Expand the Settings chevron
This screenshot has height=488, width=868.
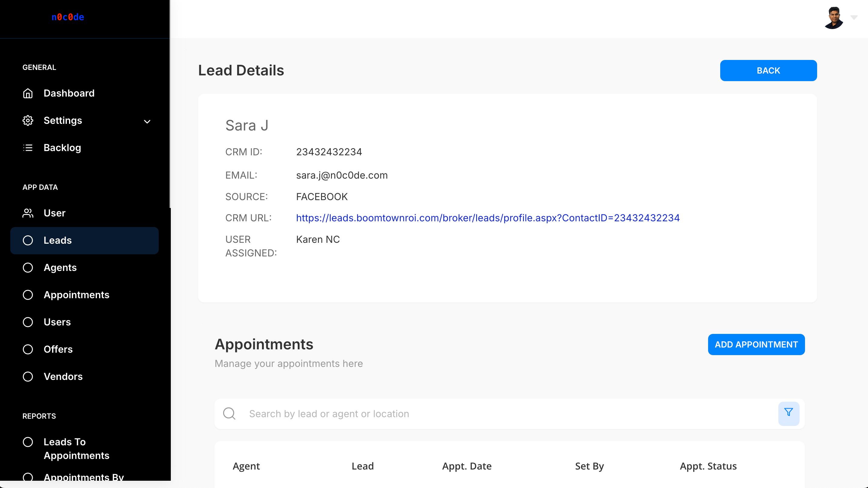point(147,122)
